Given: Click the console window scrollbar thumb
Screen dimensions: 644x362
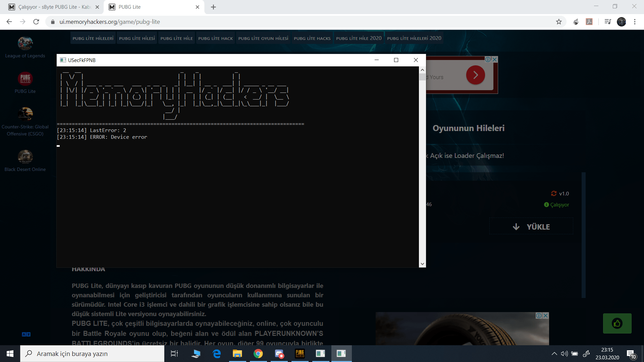Looking at the screenshot, I should pos(422,77).
